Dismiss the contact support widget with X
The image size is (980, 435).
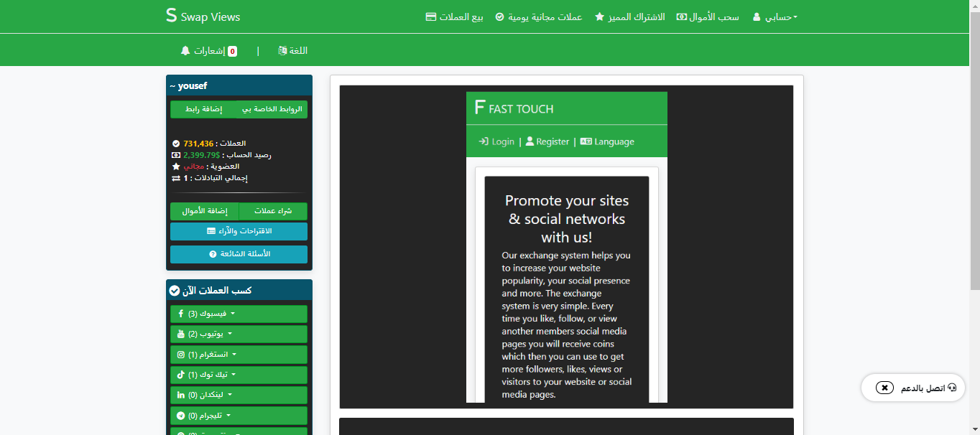[885, 388]
